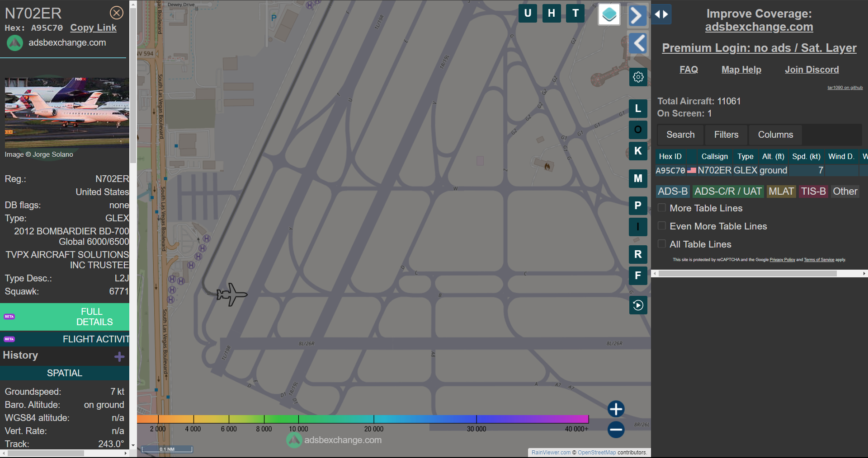
Task: Zoom in on the map
Action: pyautogui.click(x=616, y=409)
